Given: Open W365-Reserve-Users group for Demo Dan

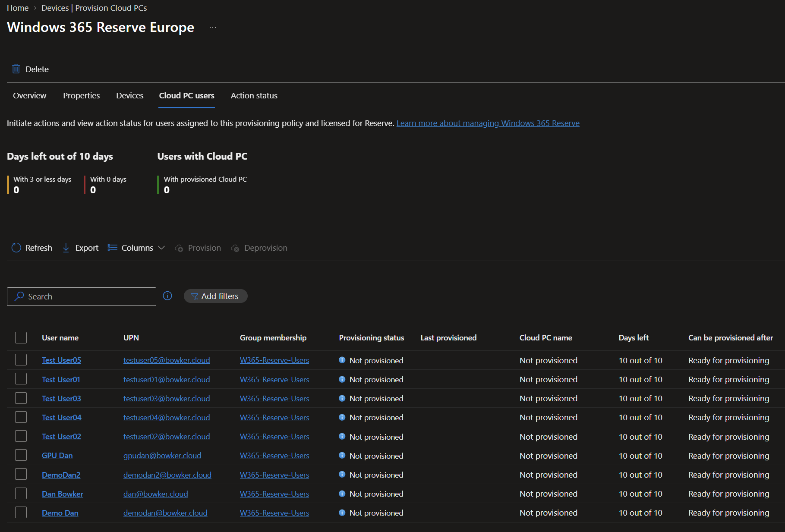Looking at the screenshot, I should coord(274,513).
